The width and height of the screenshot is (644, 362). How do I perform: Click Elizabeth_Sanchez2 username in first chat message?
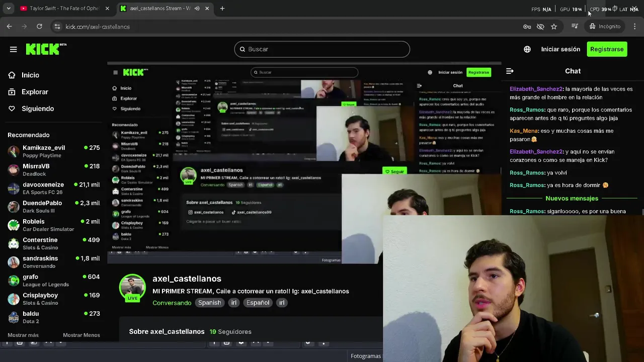click(536, 89)
